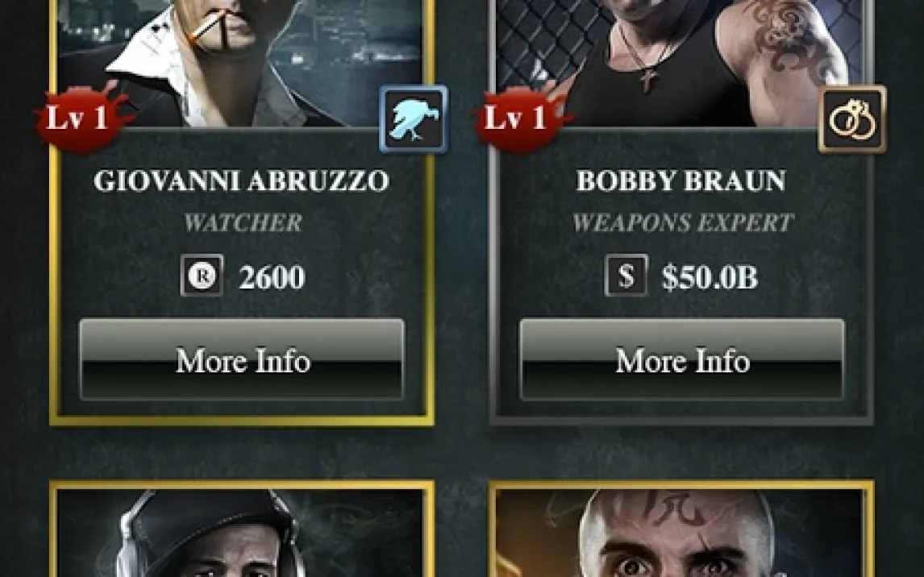Select Giovanni Abruzzo's portrait with cigarette
This screenshot has width=924, height=577.
click(240, 63)
